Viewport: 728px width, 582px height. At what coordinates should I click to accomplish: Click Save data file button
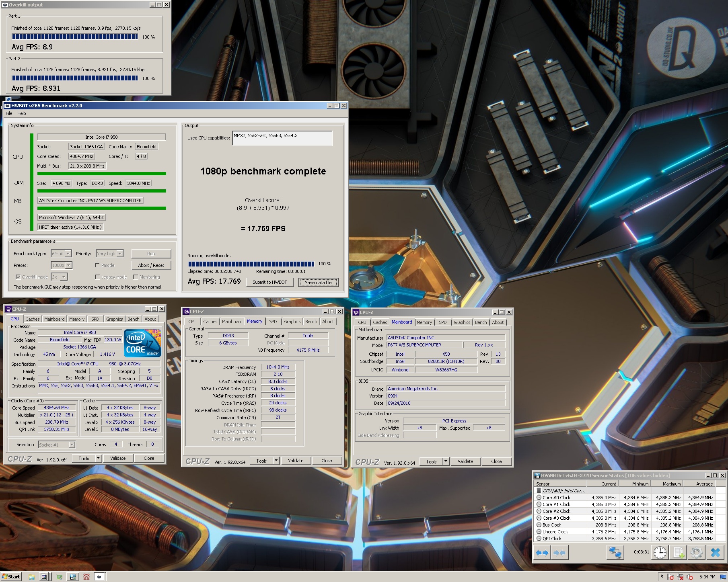[x=318, y=283]
